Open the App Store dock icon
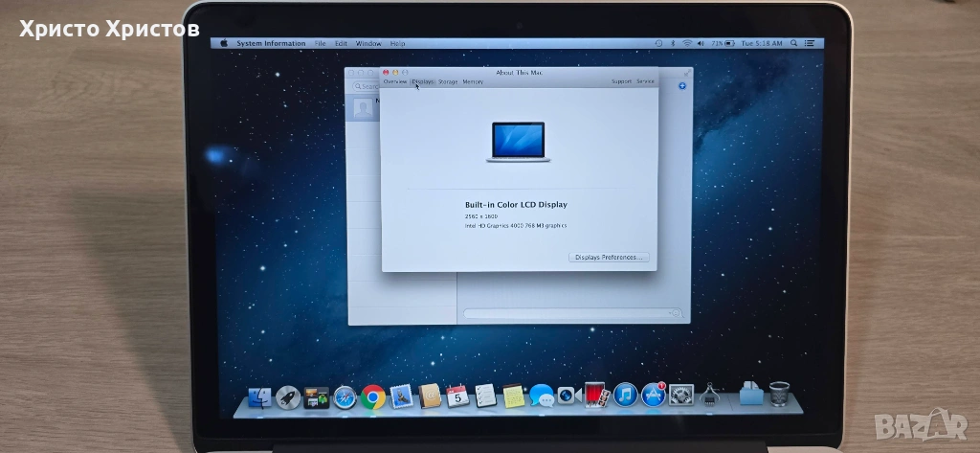 pyautogui.click(x=654, y=395)
